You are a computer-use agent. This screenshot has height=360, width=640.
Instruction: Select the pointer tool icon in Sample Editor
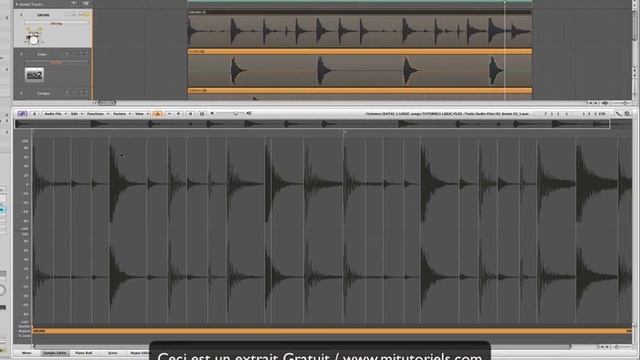pos(619,114)
